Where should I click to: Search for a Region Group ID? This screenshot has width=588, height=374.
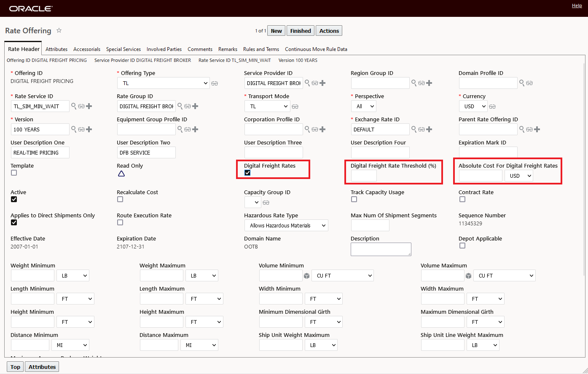coord(414,83)
